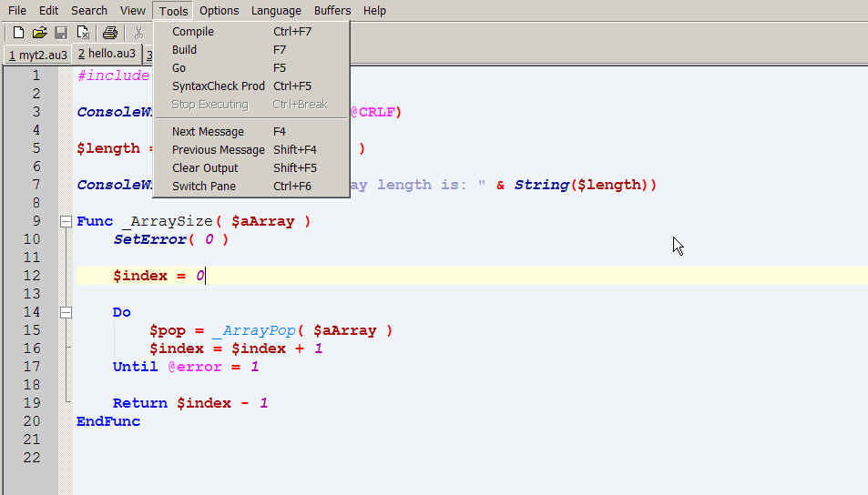This screenshot has width=868, height=495.
Task: Click String($length) on line 7
Action: coord(585,185)
